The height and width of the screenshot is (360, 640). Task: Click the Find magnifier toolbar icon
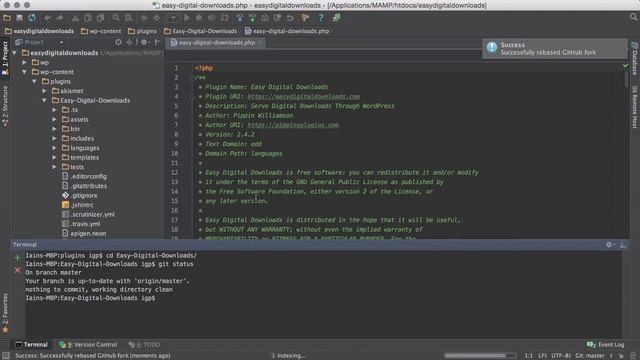(x=116, y=18)
